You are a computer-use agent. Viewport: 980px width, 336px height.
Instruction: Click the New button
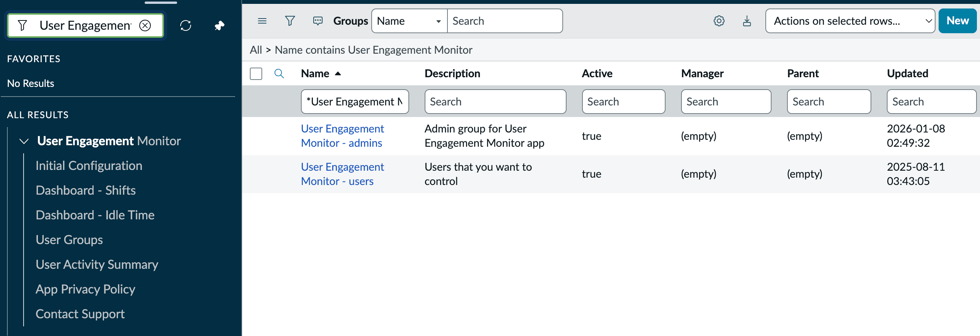957,21
